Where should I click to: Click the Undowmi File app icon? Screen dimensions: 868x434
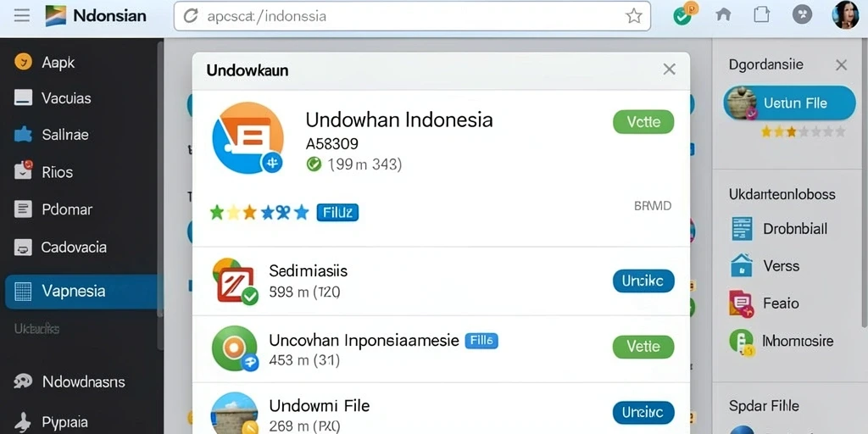[x=235, y=413]
